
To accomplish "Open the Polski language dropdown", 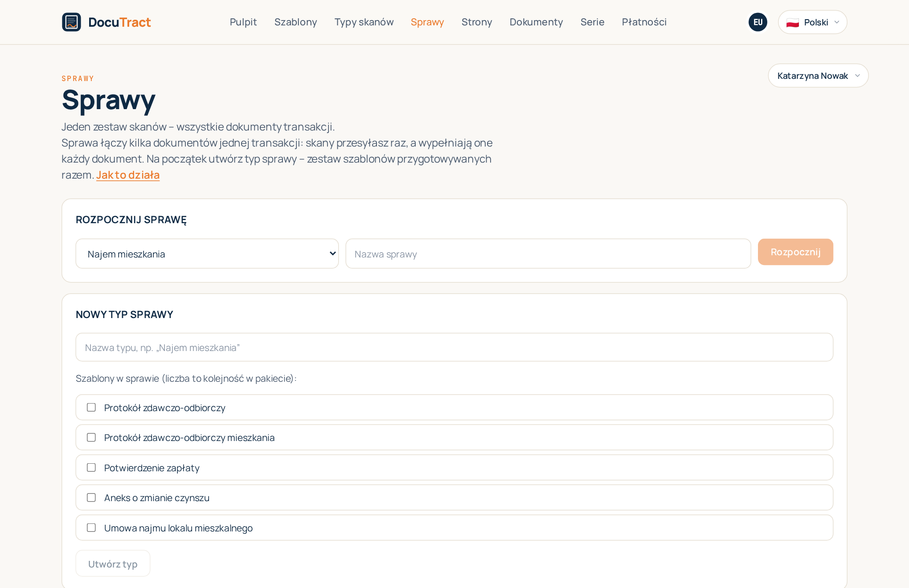I will [x=812, y=22].
